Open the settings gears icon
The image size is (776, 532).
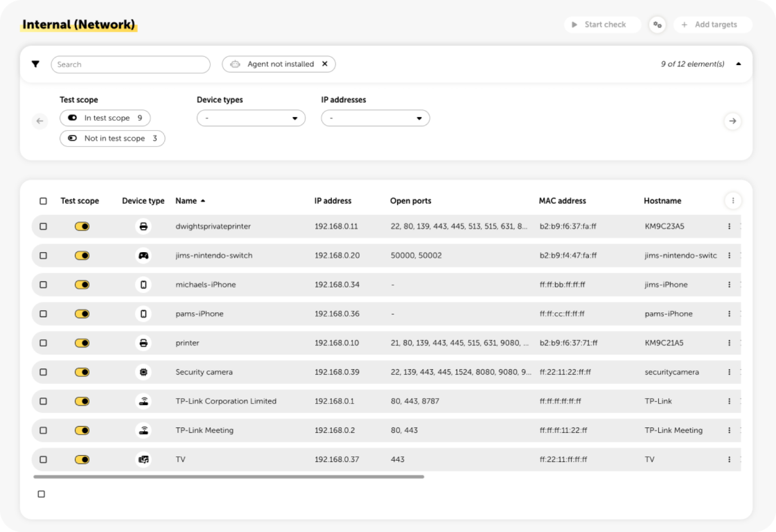pos(657,25)
